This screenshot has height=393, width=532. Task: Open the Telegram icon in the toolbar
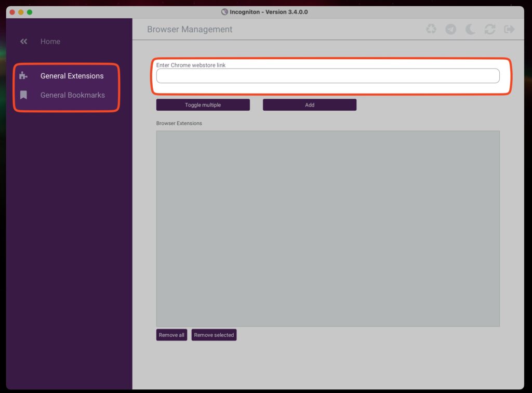[450, 29]
